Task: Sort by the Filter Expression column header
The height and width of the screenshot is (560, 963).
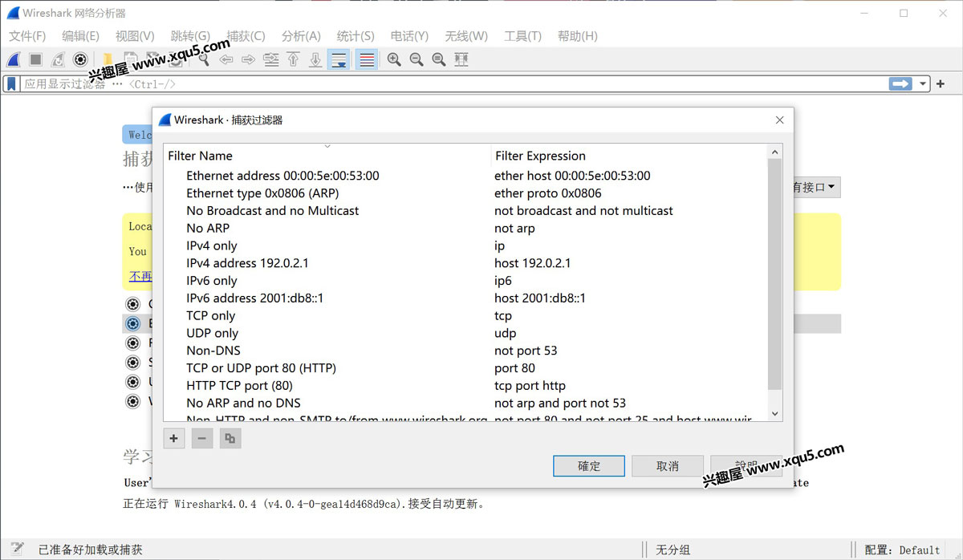Action: click(x=629, y=156)
